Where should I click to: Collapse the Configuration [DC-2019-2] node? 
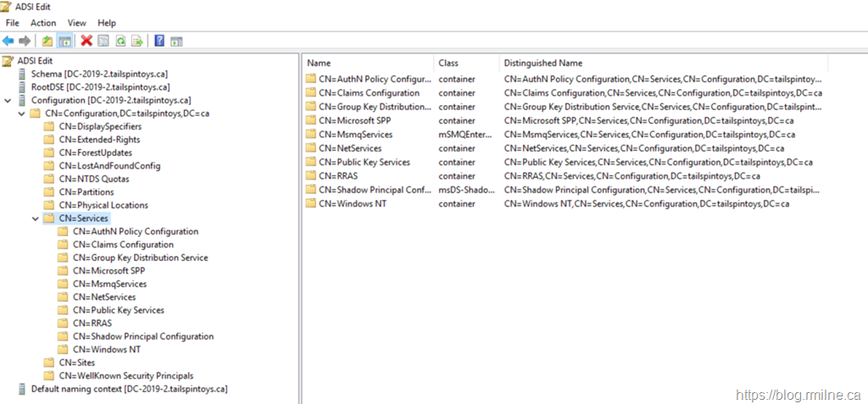8,100
